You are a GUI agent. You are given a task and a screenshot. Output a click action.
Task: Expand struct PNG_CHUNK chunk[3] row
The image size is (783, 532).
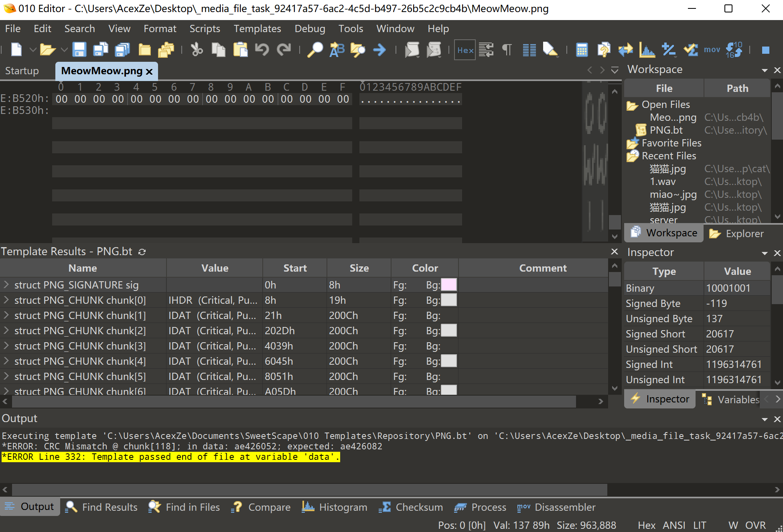point(6,345)
